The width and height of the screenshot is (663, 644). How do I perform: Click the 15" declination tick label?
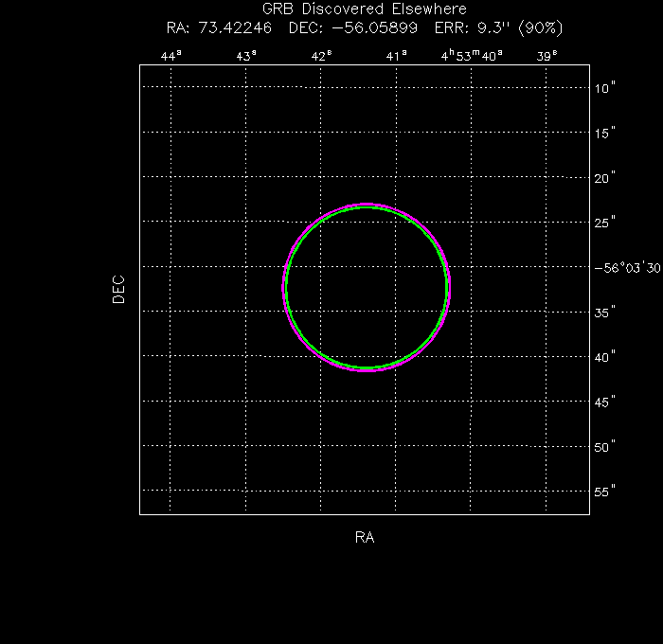pyautogui.click(x=604, y=133)
